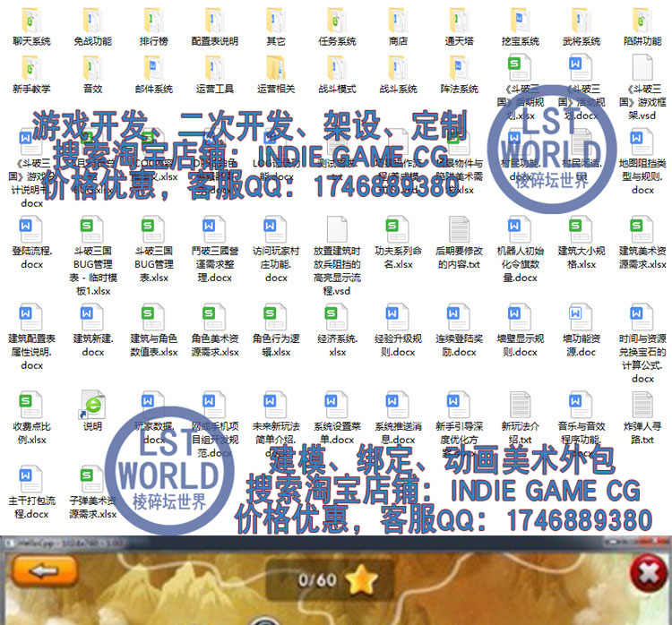The image size is (672, 625).
Task: Select the 建筑新建.docx file
Action: tap(92, 330)
